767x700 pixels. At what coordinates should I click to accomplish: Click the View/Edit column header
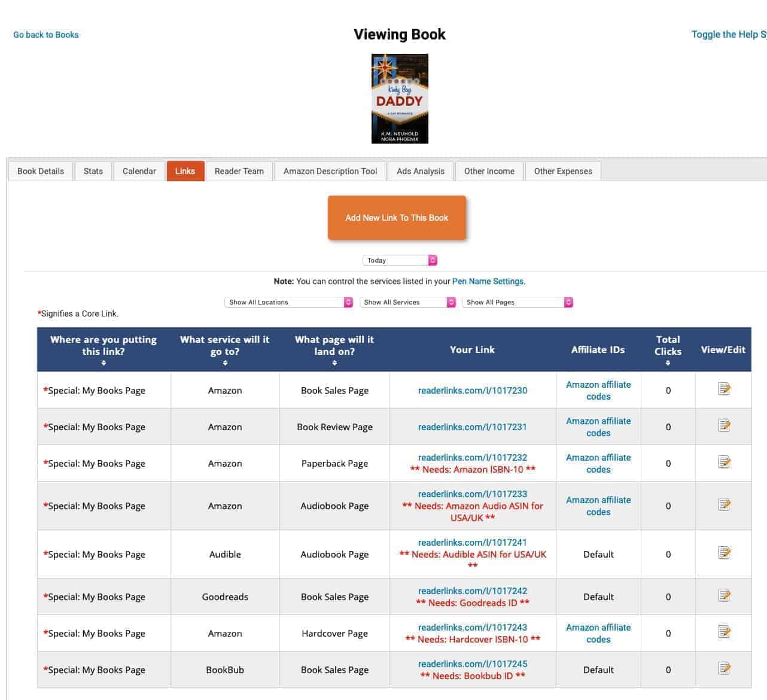click(723, 350)
